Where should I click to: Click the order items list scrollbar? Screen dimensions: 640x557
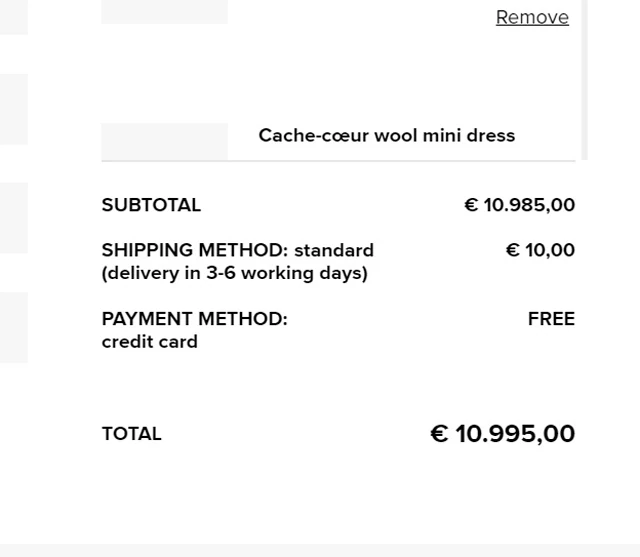click(584, 80)
